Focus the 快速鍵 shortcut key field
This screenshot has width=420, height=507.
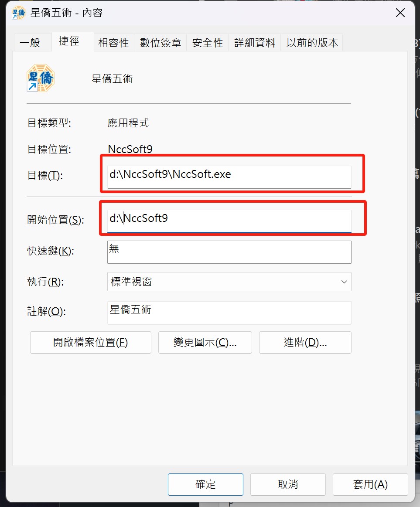(229, 252)
